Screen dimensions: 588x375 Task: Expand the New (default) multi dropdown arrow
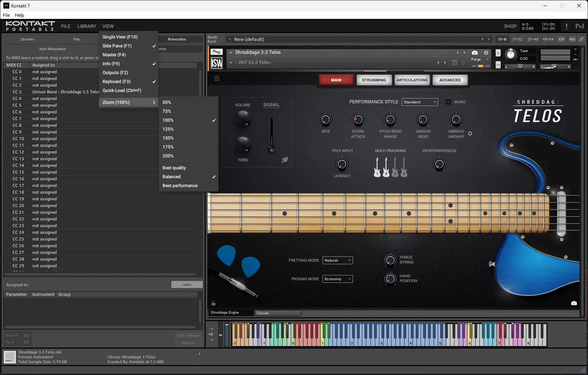coord(229,39)
